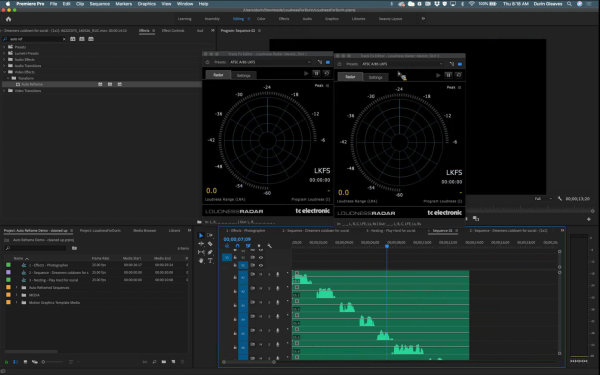Select the Selection tool arrow

click(201, 235)
